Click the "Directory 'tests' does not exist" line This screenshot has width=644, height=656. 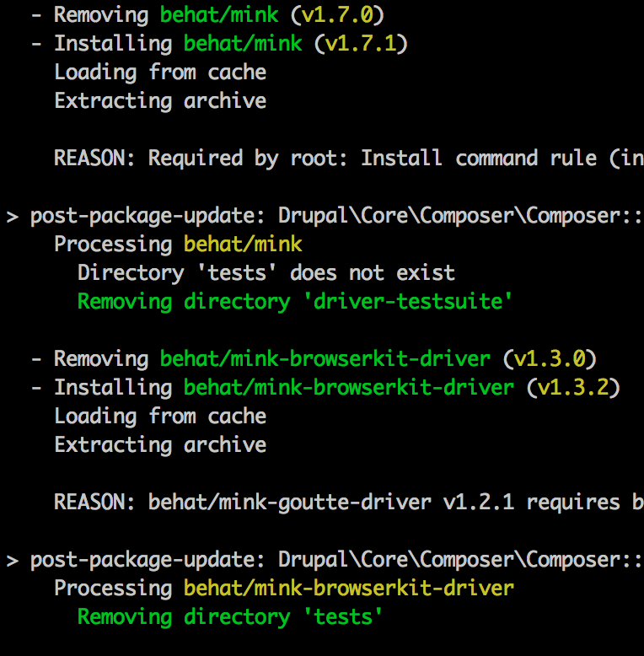click(266, 272)
